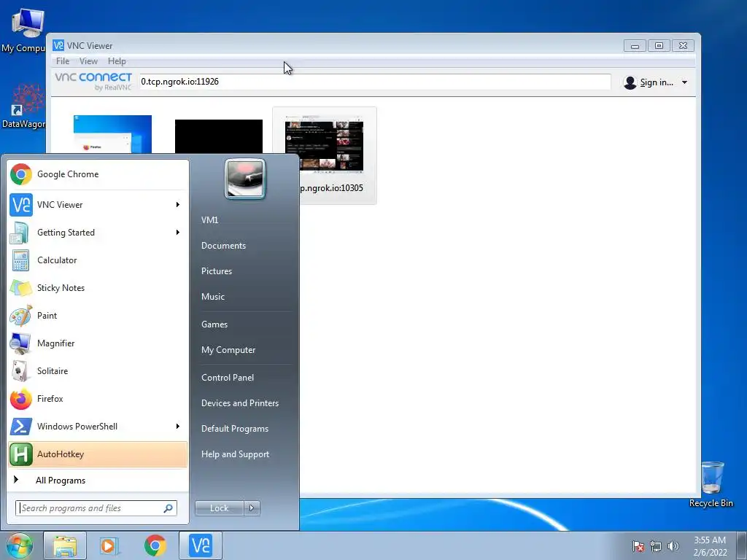Viewport: 747px width, 560px height.
Task: Click the network tray icon
Action: coord(656,546)
